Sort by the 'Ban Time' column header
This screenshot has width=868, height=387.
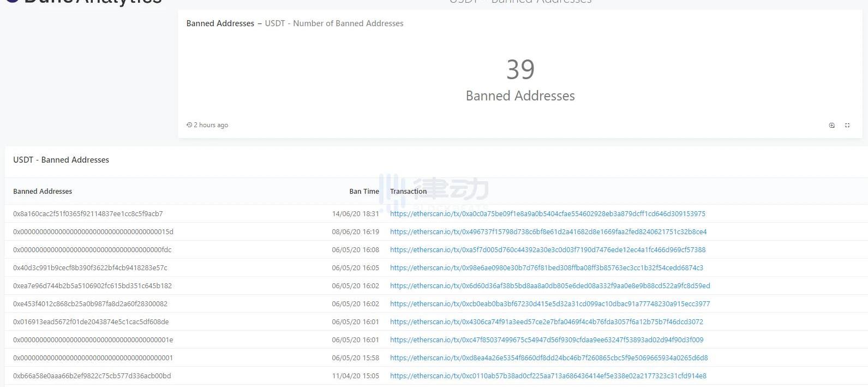[364, 192]
